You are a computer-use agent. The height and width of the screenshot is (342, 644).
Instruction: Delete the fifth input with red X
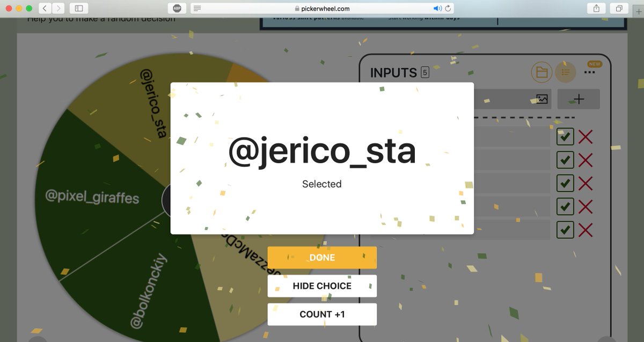coord(586,230)
